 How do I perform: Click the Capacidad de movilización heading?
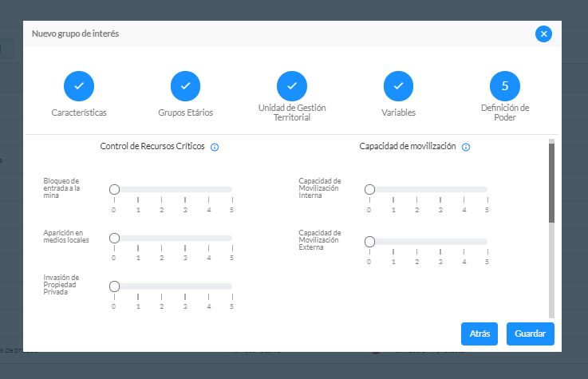[x=408, y=146]
